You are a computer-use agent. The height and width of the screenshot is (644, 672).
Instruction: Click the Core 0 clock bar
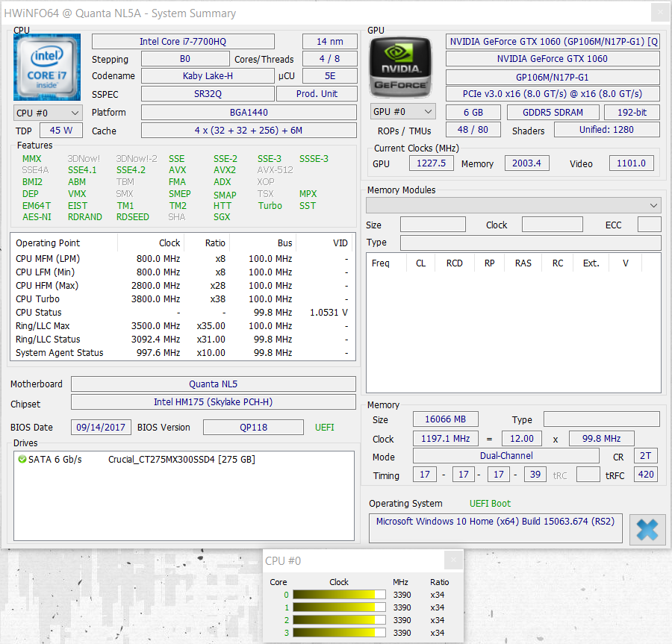pyautogui.click(x=340, y=595)
